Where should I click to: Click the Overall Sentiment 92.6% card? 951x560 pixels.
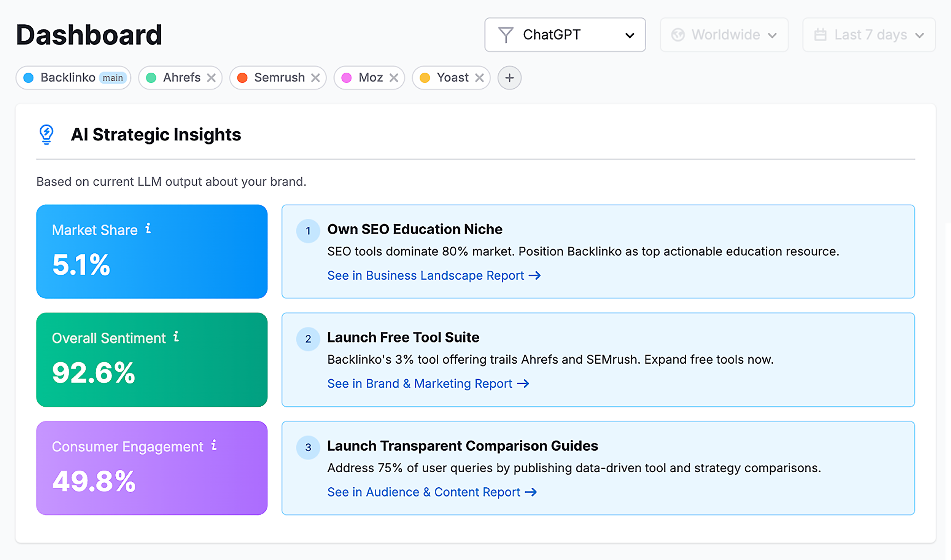(152, 360)
